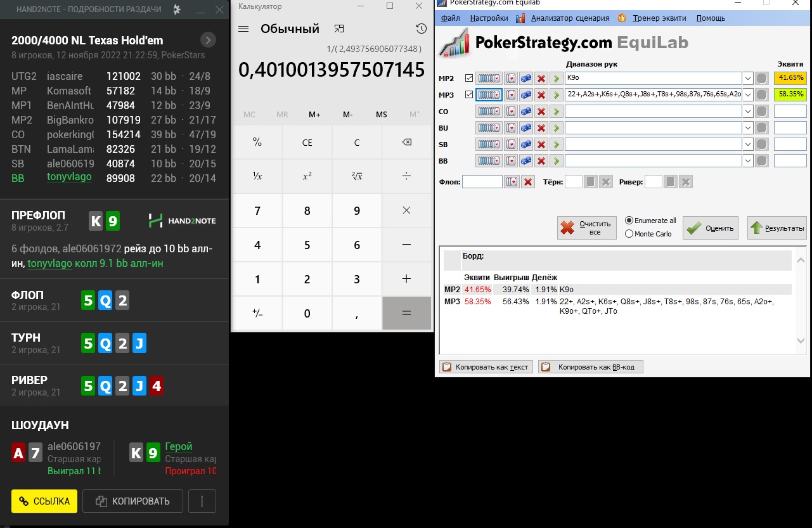
Task: Open Calculator hamburger navigation menu
Action: click(x=243, y=29)
